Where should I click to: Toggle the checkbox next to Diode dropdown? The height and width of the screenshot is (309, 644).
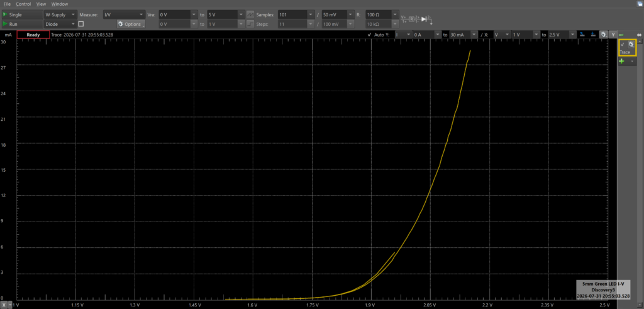pyautogui.click(x=81, y=25)
